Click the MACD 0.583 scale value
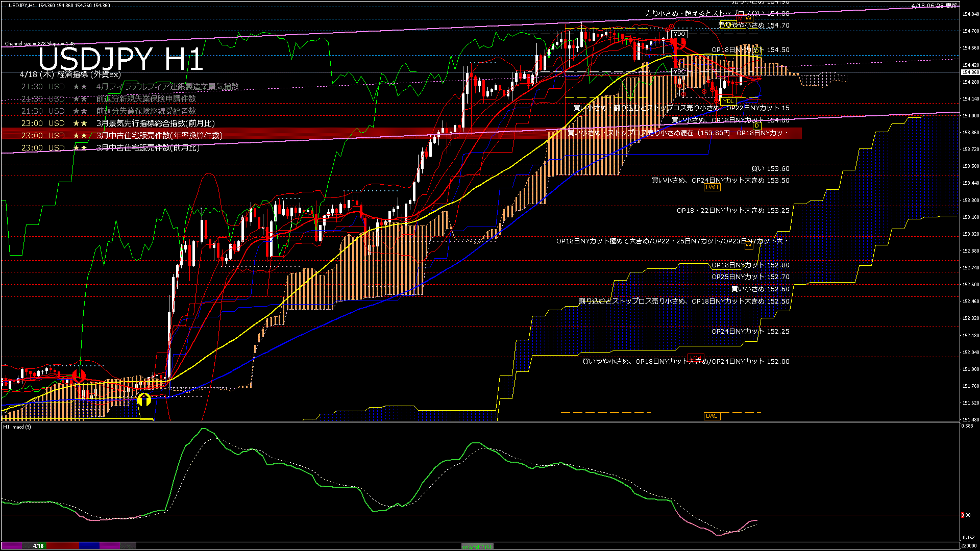 point(968,426)
